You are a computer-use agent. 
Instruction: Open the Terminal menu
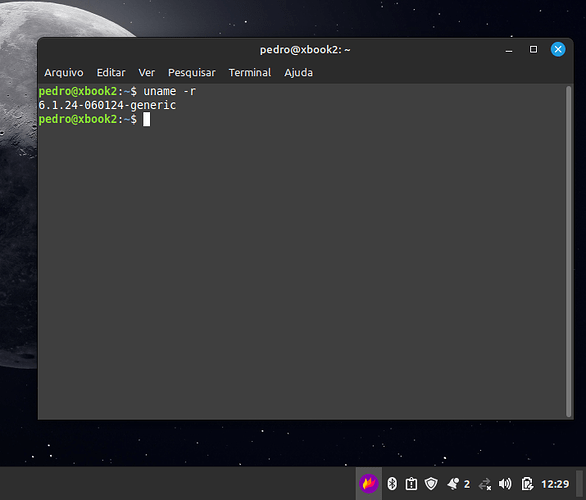pos(250,72)
